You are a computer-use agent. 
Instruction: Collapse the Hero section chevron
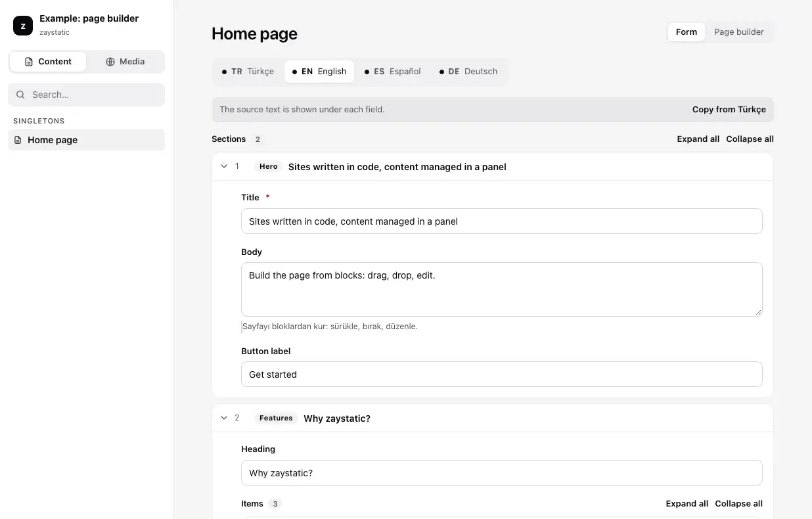coord(224,167)
